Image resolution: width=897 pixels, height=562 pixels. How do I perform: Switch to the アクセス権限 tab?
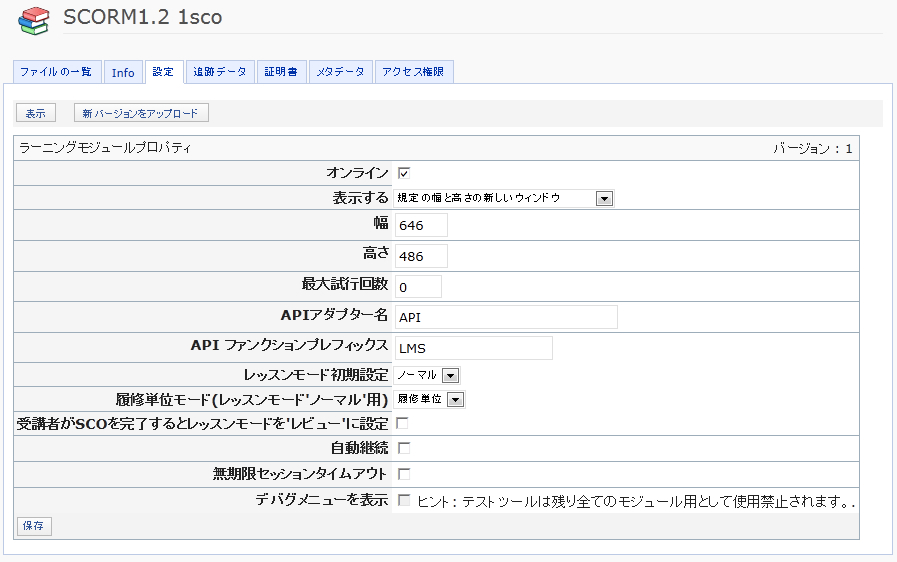(x=415, y=72)
